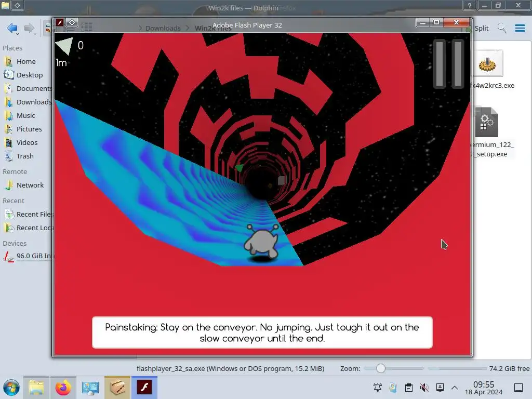Image resolution: width=532 pixels, height=399 pixels.
Task: Click Downloads breadcrumb in Dolphin path
Action: point(163,28)
